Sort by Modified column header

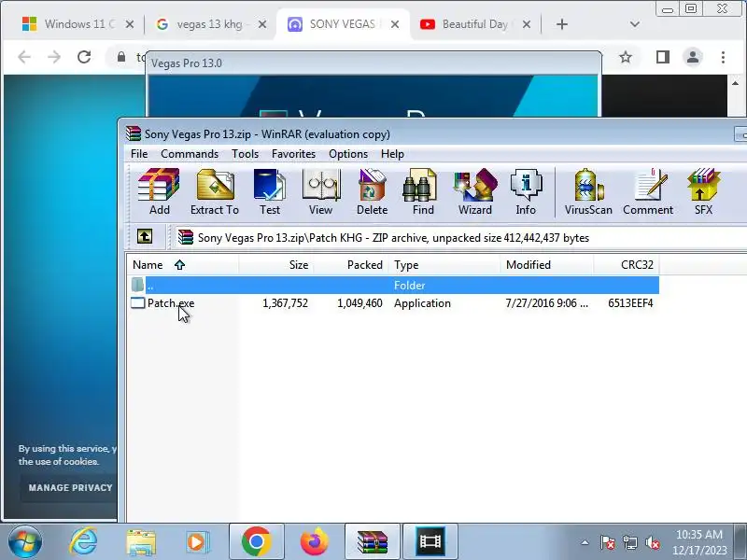click(547, 265)
